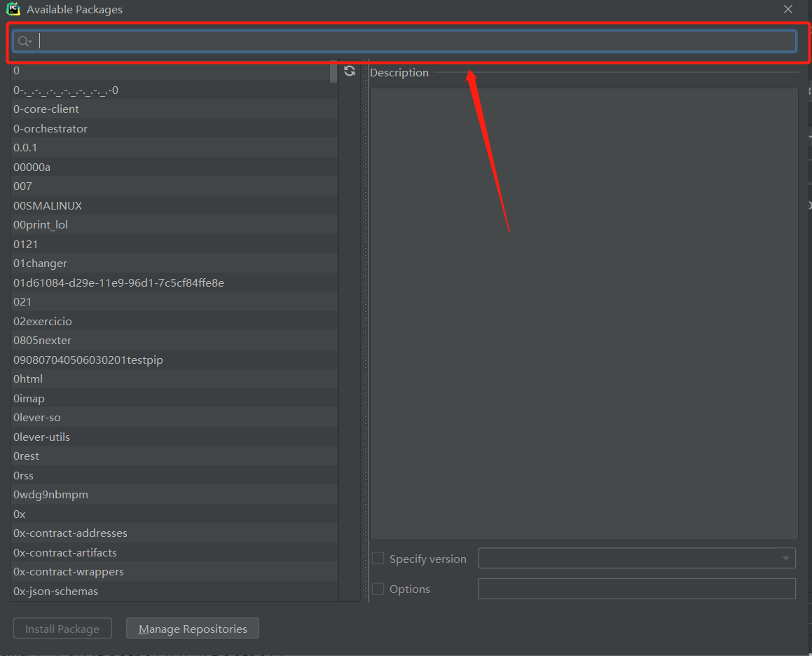Click the Install Package button
This screenshot has height=656, width=812.
(x=62, y=629)
